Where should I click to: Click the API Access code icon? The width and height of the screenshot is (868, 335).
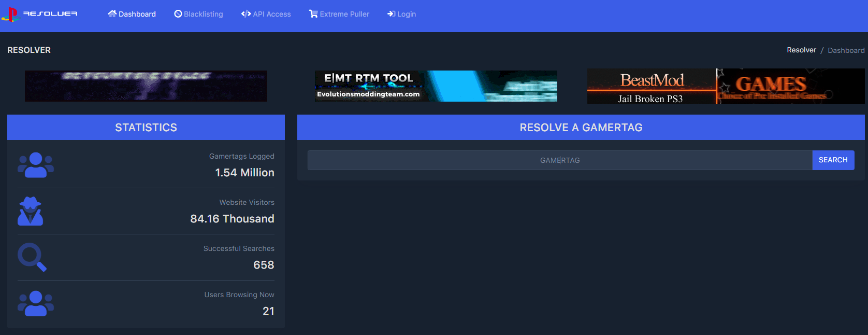[x=246, y=14]
